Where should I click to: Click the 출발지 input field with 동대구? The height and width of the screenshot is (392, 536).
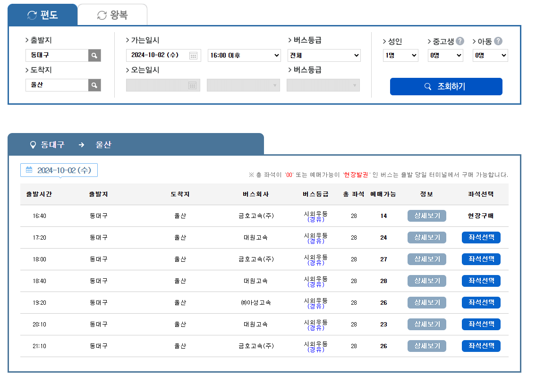[x=57, y=55]
